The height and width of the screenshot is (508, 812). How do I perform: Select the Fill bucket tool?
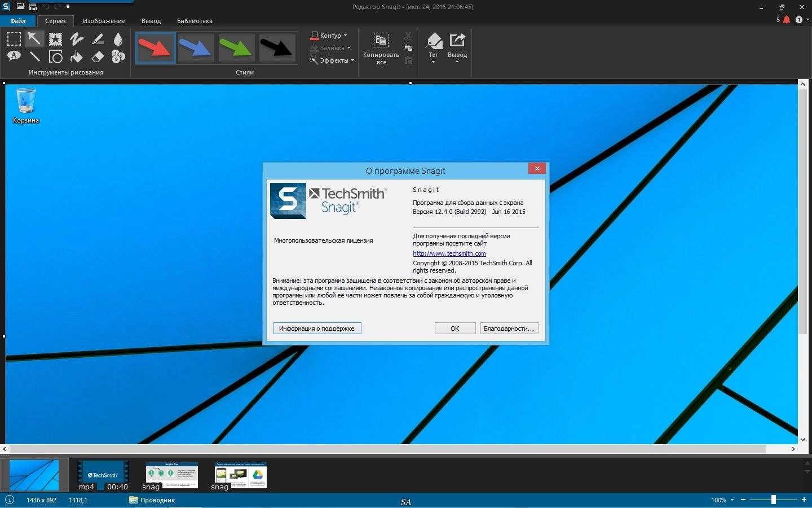click(x=76, y=56)
